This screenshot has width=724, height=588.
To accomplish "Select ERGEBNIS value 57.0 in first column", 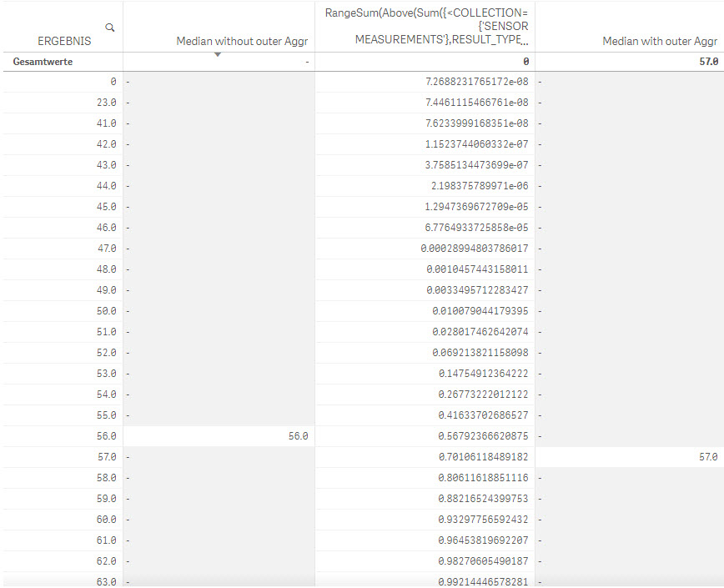I will point(107,457).
